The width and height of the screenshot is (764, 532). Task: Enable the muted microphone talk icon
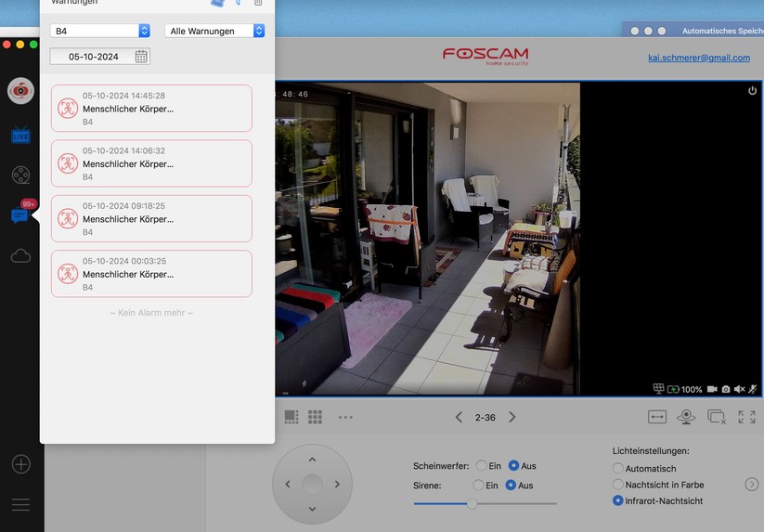[x=753, y=389]
